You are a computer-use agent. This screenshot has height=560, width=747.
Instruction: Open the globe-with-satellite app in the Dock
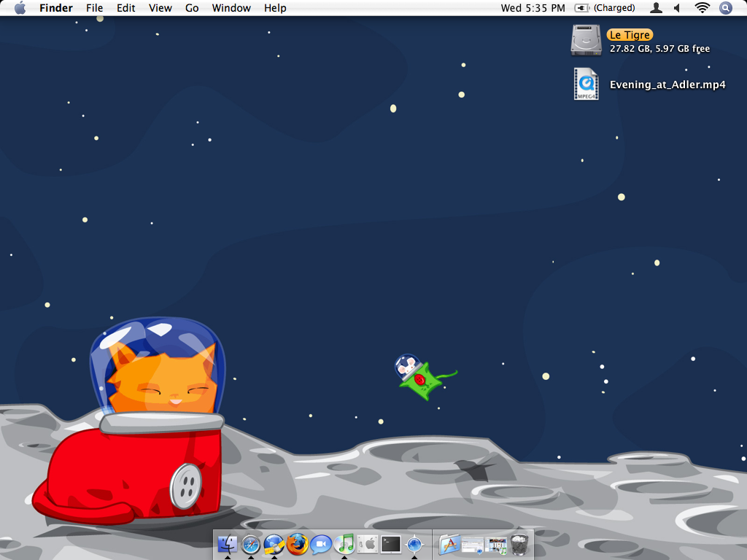pos(274,544)
